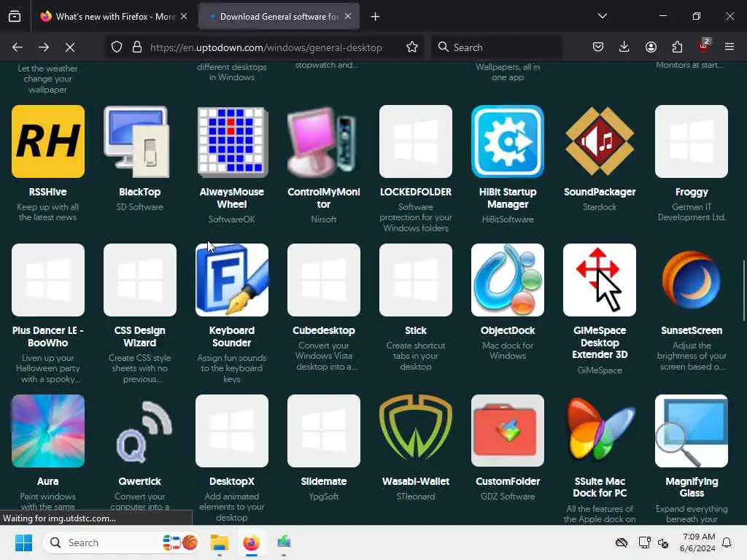Click the Slidemate placeholder icon

coord(324,431)
